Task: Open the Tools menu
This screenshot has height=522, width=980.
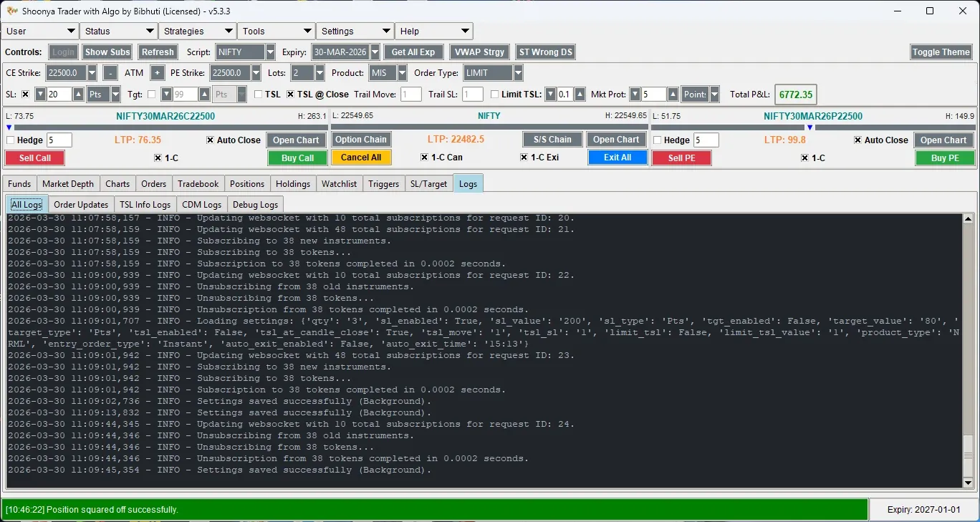Action: [277, 32]
